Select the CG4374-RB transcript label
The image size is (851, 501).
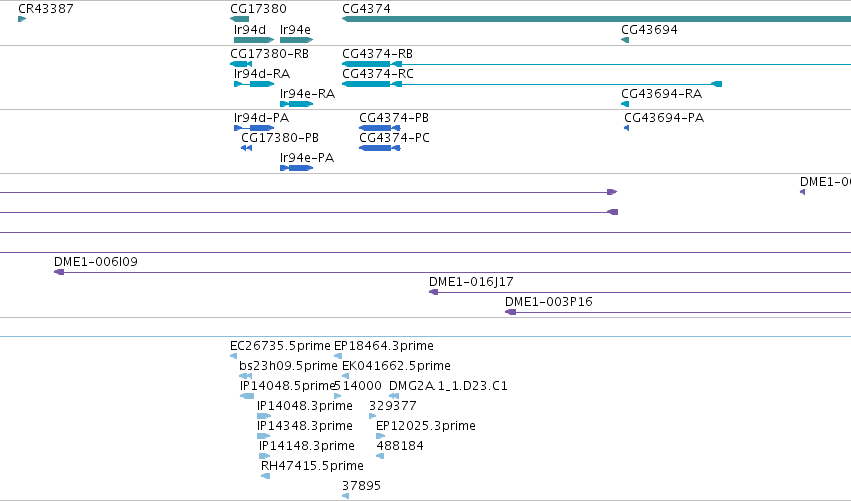coord(377,54)
